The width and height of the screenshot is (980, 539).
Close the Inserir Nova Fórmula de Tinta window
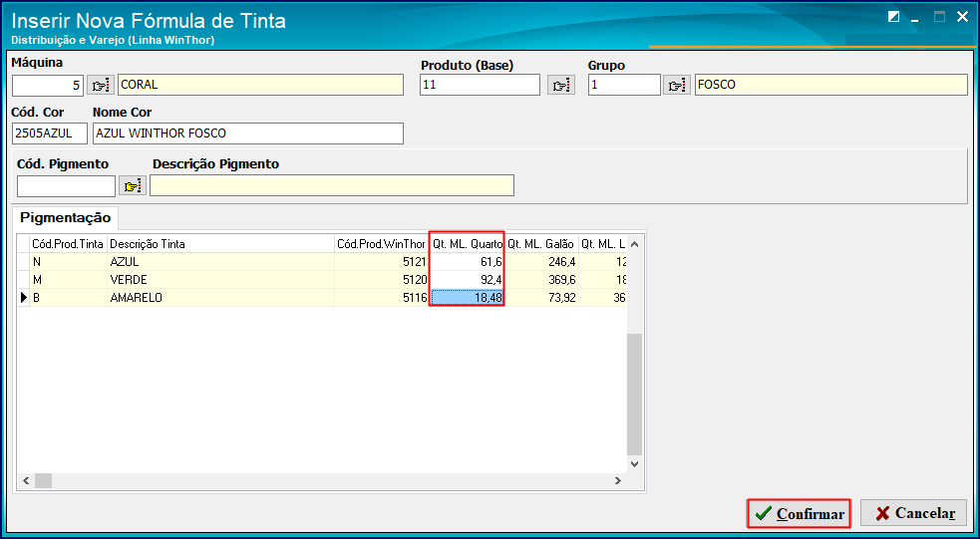(x=962, y=17)
